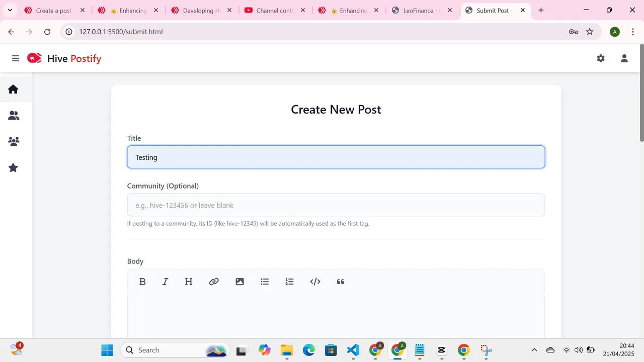Open Task View from the taskbar

click(x=242, y=350)
